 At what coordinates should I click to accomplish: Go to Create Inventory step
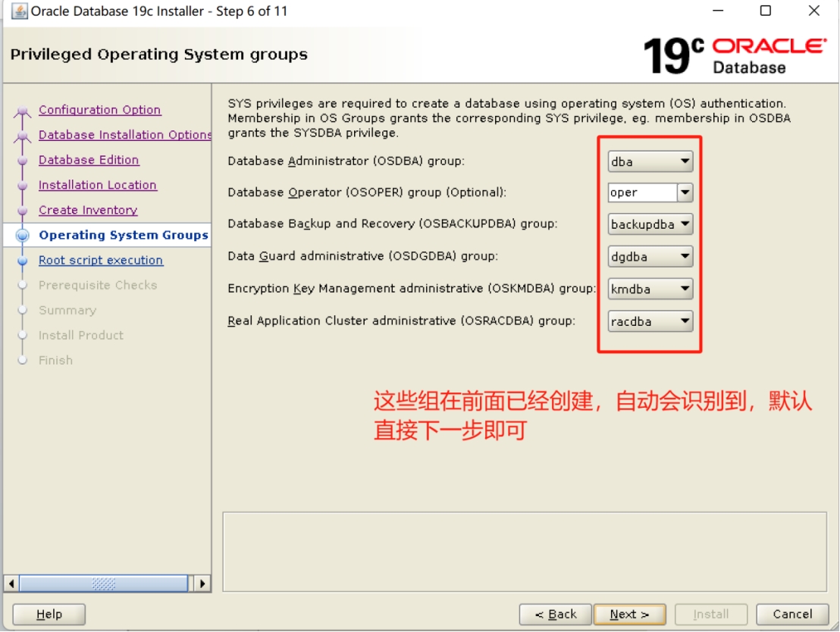coord(88,210)
